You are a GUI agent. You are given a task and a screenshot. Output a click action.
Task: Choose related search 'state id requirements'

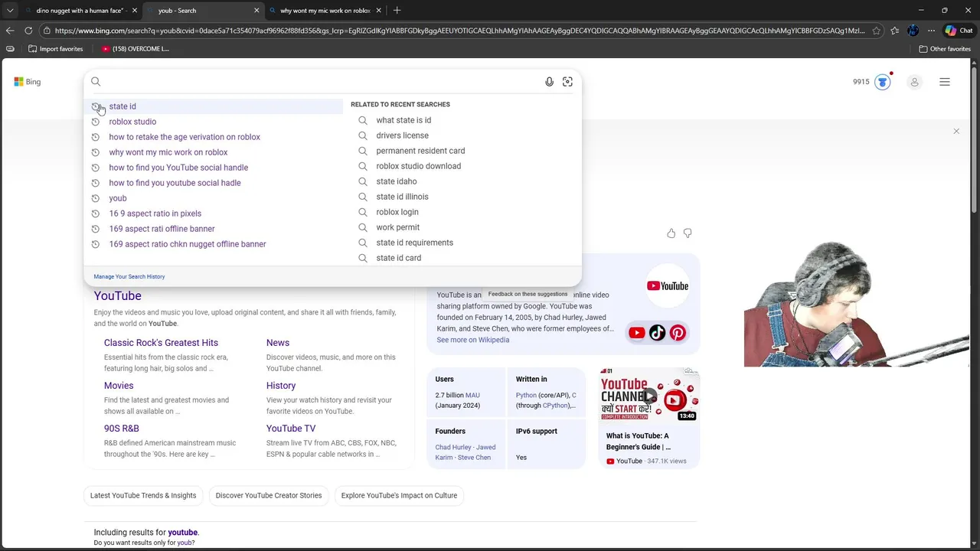click(414, 243)
